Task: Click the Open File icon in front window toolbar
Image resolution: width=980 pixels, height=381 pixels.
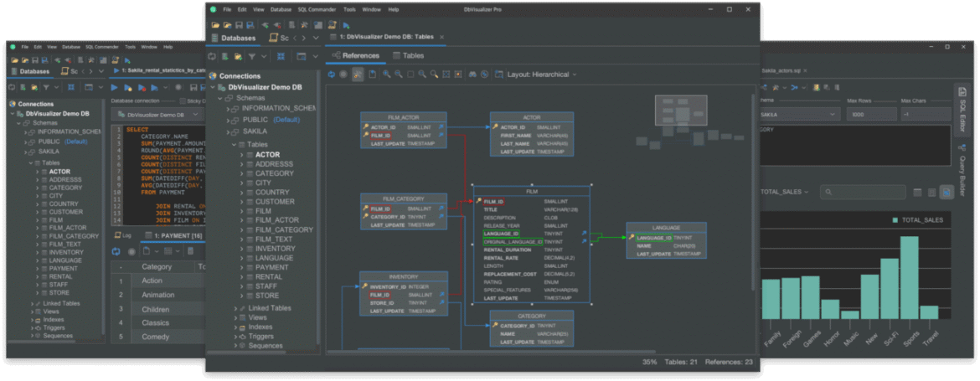Action: [x=215, y=25]
